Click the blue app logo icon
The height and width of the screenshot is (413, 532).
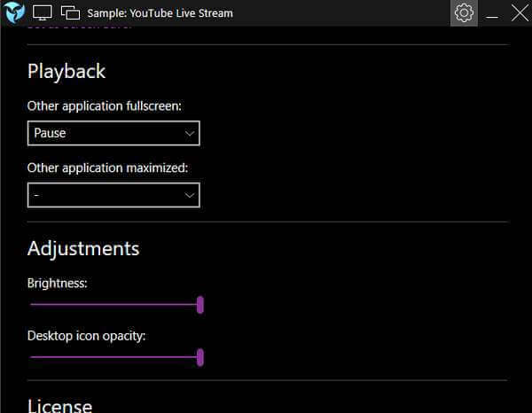click(x=14, y=12)
